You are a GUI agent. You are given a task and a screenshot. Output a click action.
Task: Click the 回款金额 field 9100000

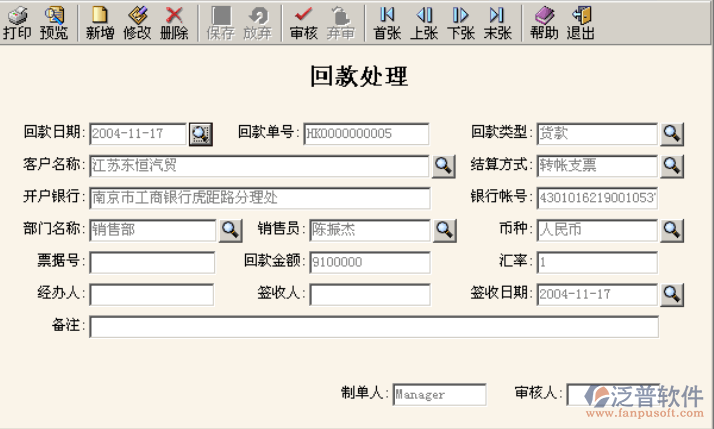370,263
